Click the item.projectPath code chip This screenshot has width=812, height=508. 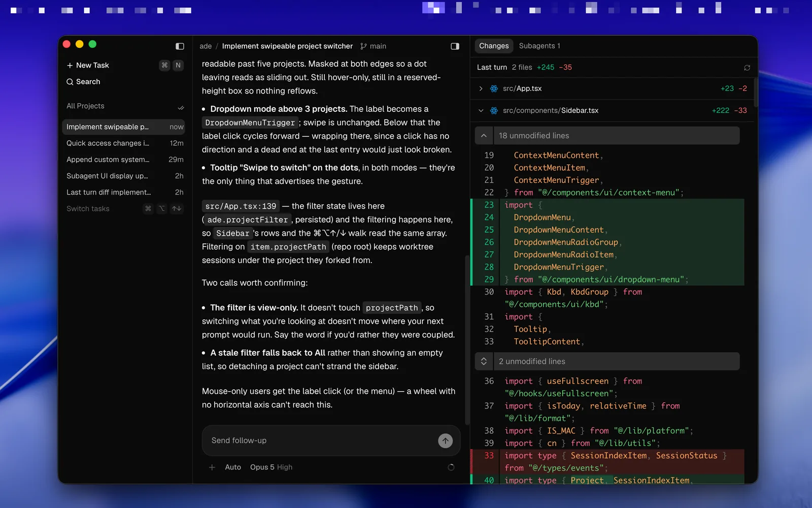tap(288, 247)
